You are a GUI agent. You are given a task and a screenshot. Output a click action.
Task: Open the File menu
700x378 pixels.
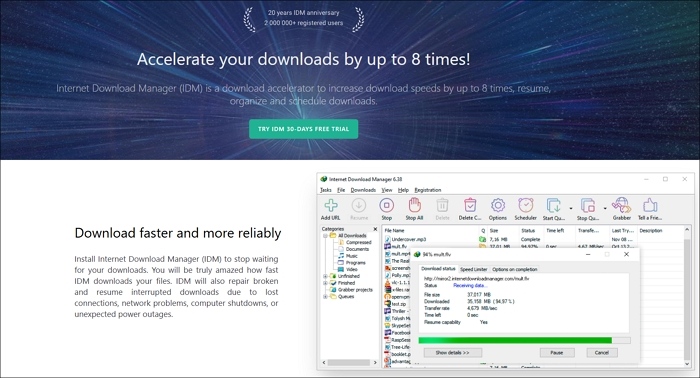[341, 190]
